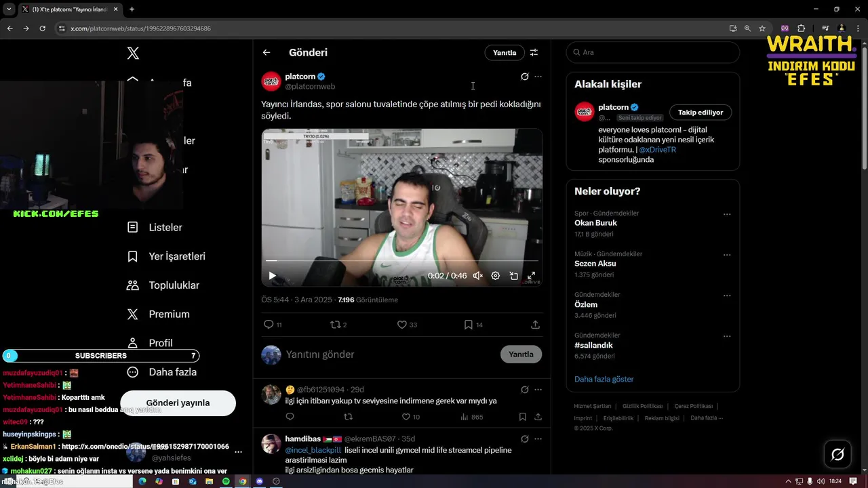Seek on the video progress bar
The width and height of the screenshot is (868, 488).
[402, 260]
